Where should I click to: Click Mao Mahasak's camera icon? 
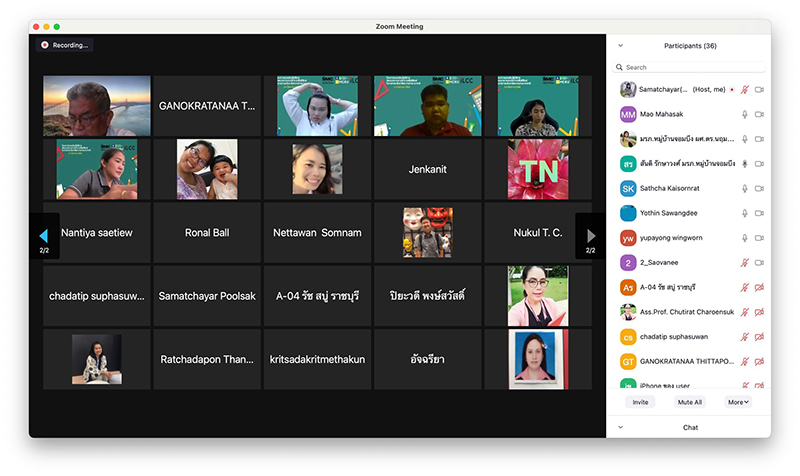pyautogui.click(x=759, y=114)
